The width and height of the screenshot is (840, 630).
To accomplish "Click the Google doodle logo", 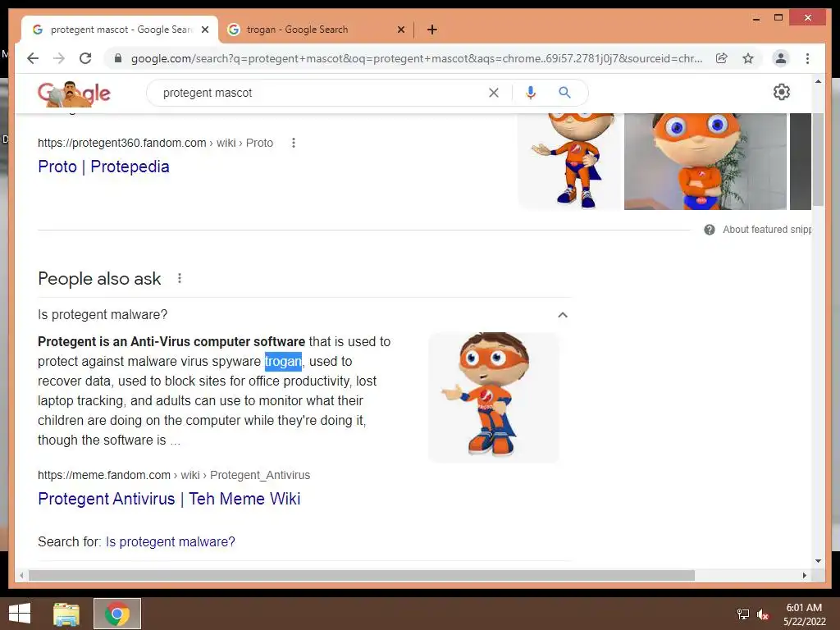I will click(74, 94).
